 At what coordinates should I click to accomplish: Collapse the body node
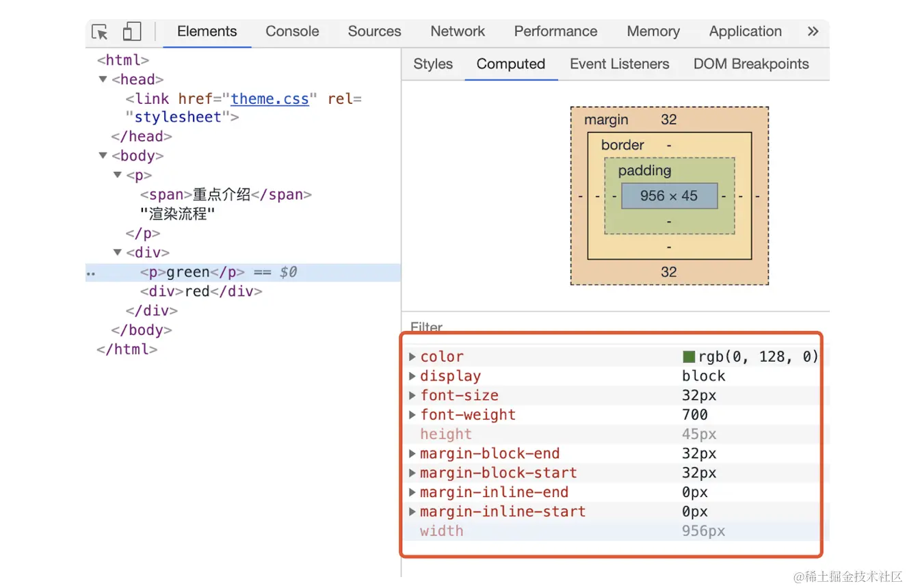click(x=103, y=156)
